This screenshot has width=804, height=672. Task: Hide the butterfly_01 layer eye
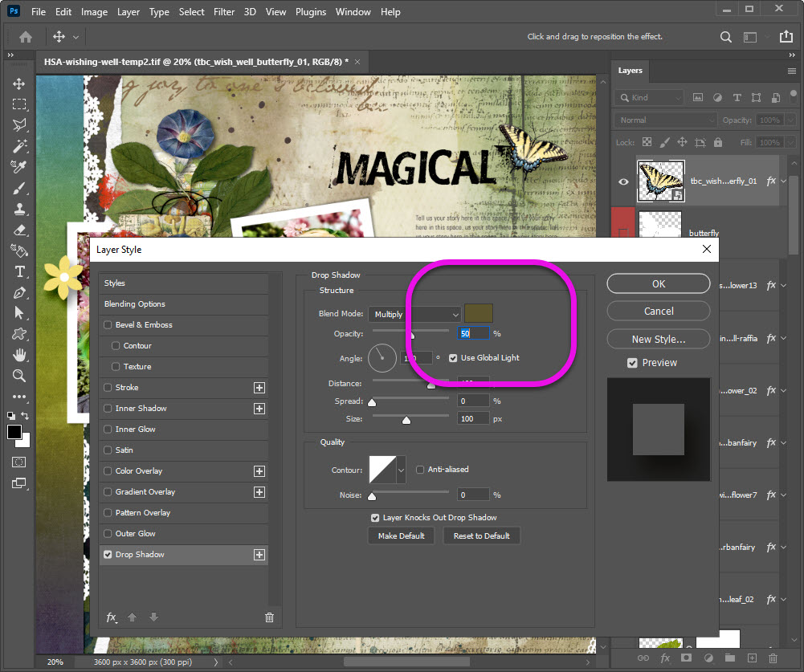point(623,181)
